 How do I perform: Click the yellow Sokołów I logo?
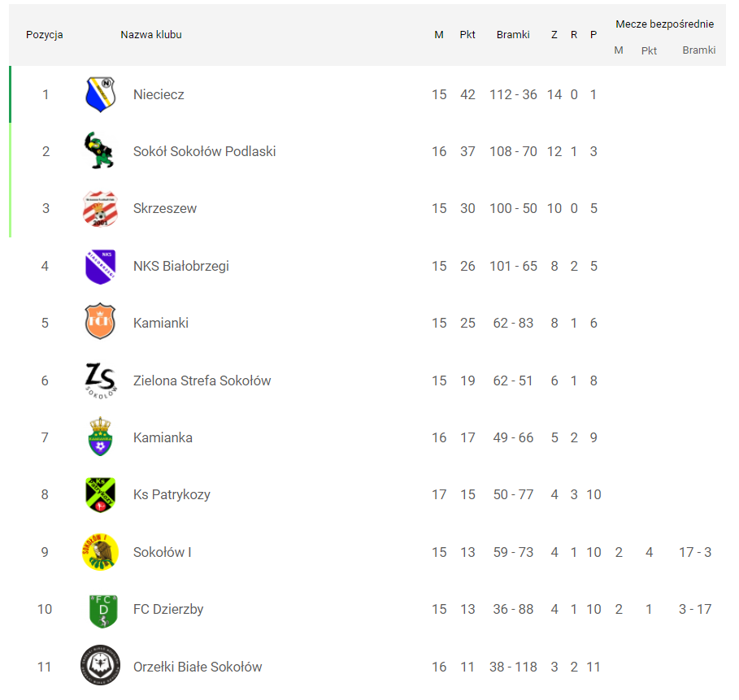pos(101,552)
